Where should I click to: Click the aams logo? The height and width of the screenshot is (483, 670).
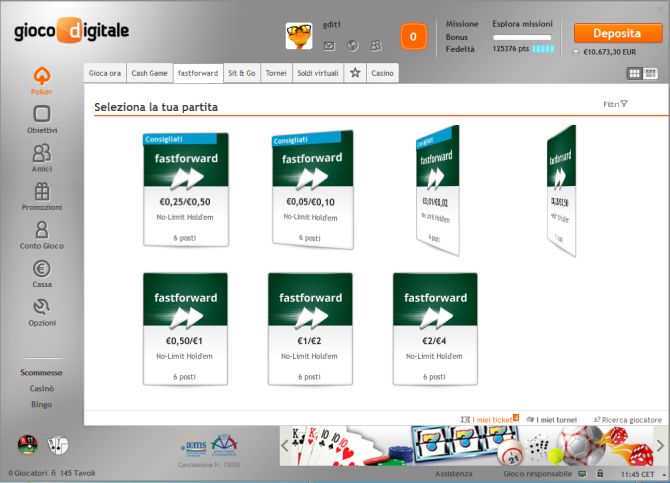195,446
